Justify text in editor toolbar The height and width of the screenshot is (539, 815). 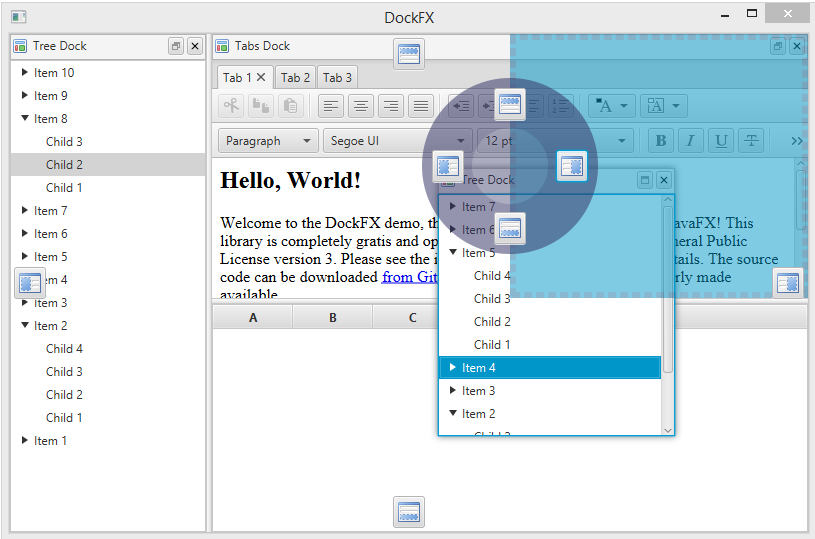(421, 106)
